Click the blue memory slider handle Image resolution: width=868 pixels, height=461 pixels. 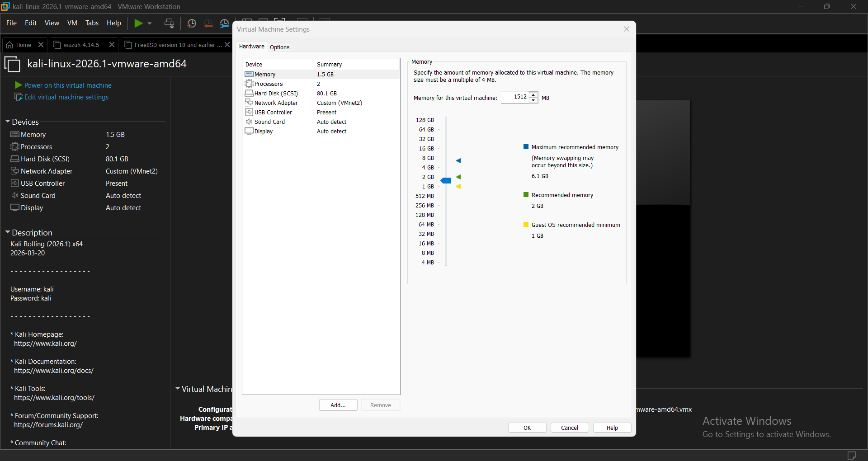(x=446, y=181)
